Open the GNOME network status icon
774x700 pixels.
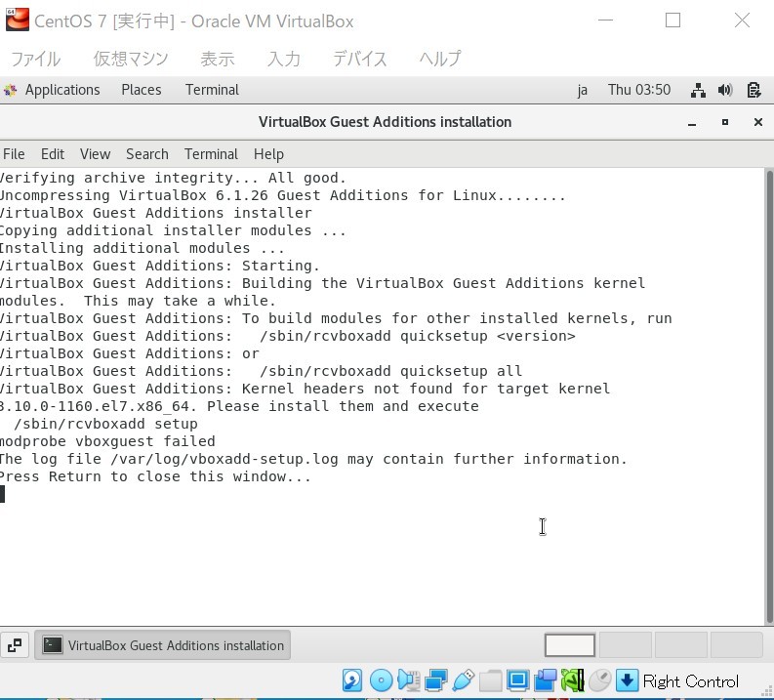698,90
